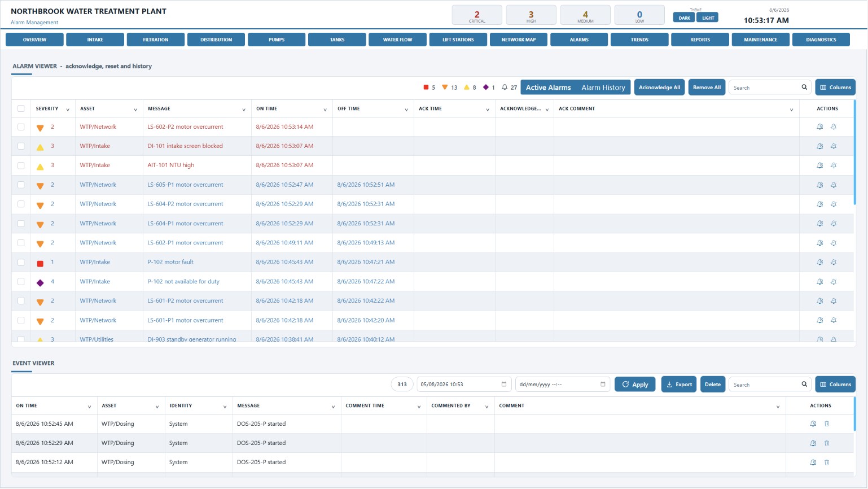Check the LS-602-P2 motor overcurrent row checkbox
This screenshot has height=489, width=868.
click(x=21, y=127)
